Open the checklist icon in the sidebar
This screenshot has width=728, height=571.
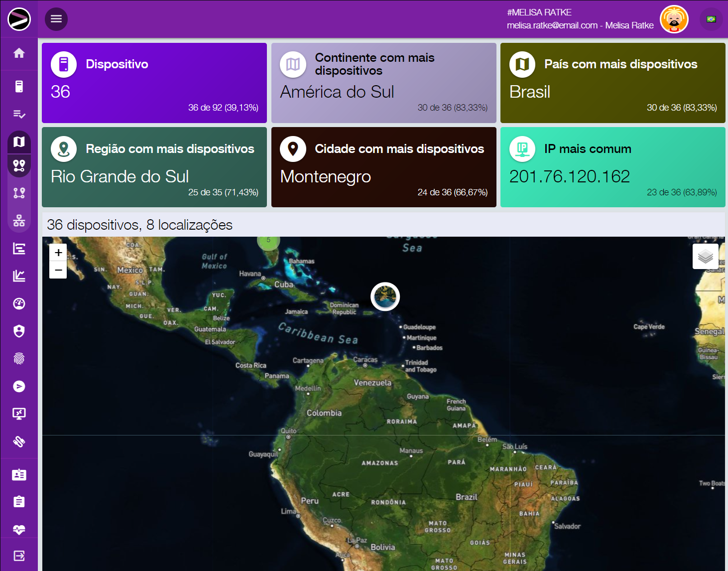(x=19, y=114)
